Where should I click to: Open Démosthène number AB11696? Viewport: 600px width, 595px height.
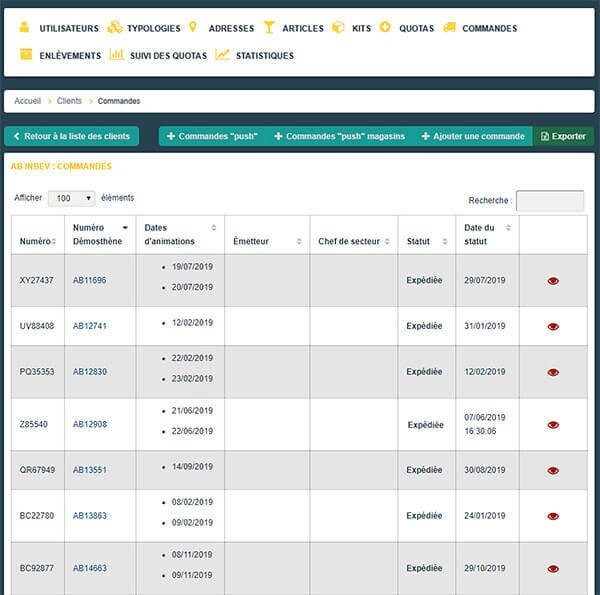[90, 280]
